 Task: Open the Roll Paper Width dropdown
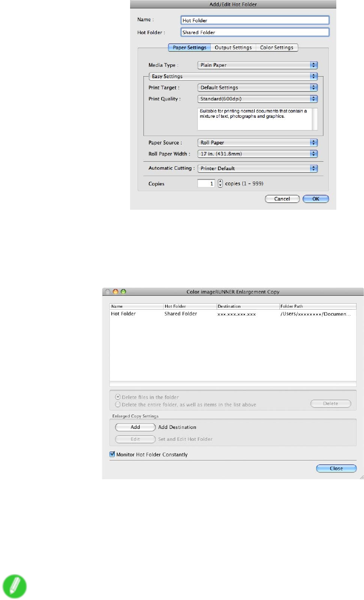click(257, 153)
